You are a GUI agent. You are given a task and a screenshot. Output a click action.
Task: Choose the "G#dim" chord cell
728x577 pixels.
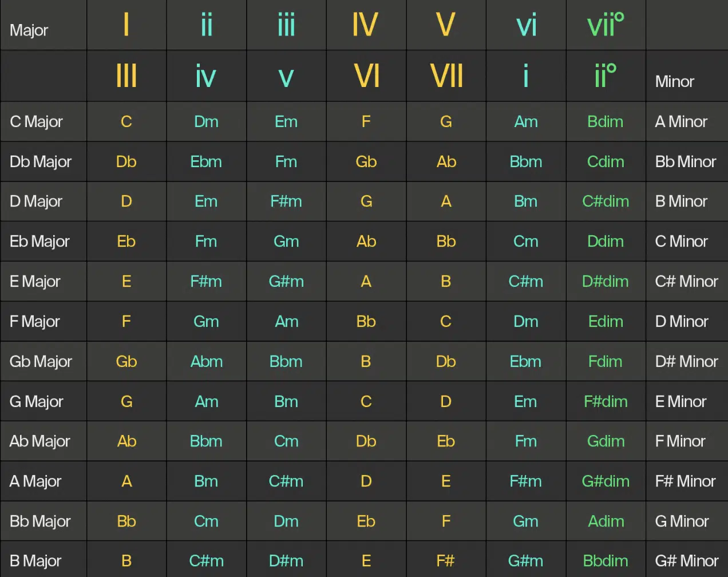(x=606, y=481)
